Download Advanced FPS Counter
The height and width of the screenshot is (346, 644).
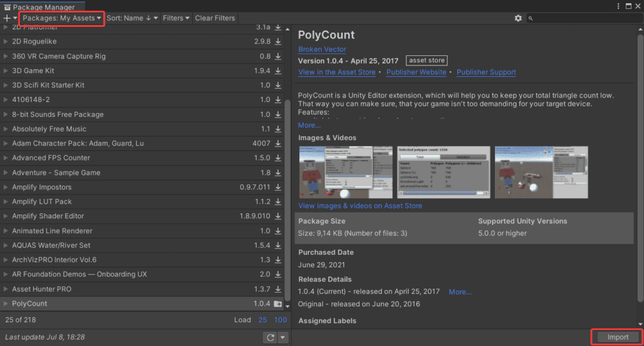click(x=278, y=158)
